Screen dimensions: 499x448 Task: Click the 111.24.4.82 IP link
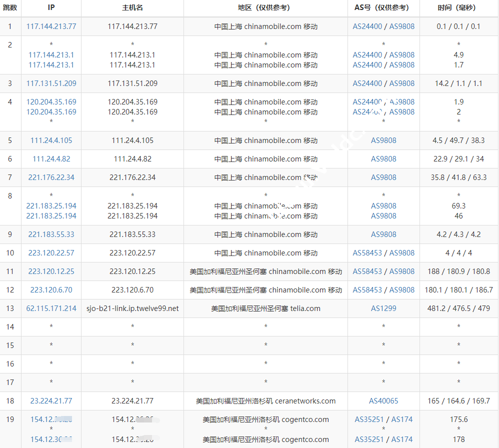(x=51, y=159)
